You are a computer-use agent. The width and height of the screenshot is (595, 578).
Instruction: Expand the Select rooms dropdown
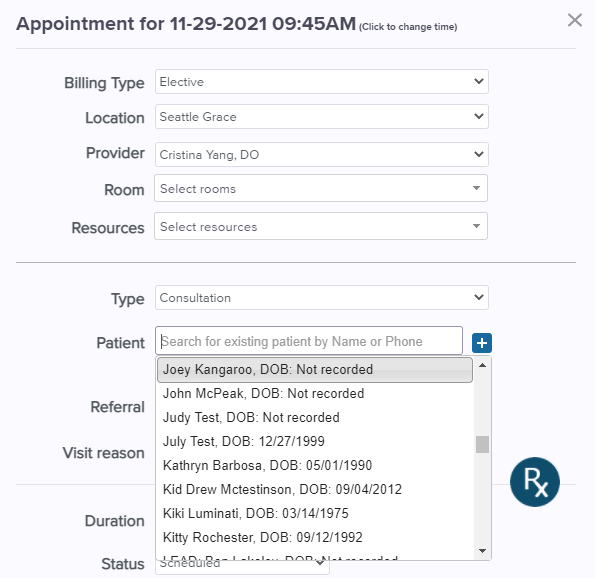pos(321,188)
